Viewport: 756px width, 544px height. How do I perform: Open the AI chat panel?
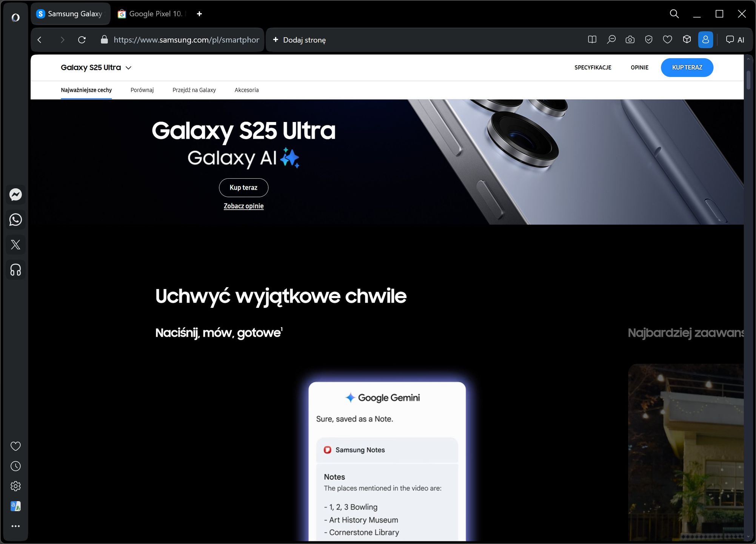click(735, 40)
